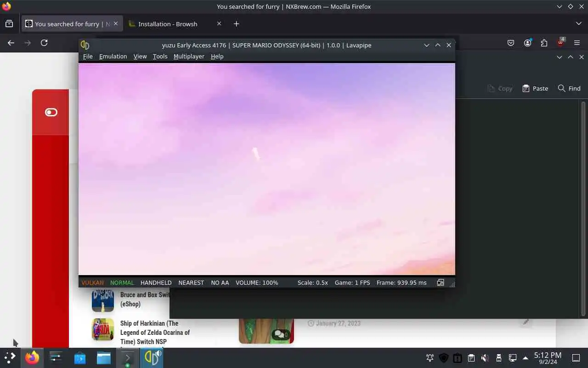Toggle the NO AA anti-aliasing button
The height and width of the screenshot is (368, 588).
[x=220, y=282]
